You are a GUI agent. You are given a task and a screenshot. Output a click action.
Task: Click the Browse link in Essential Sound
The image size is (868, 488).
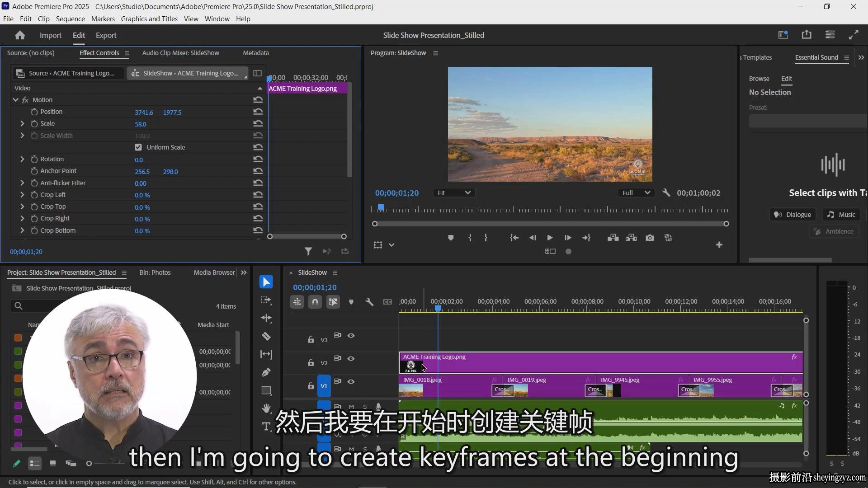759,79
